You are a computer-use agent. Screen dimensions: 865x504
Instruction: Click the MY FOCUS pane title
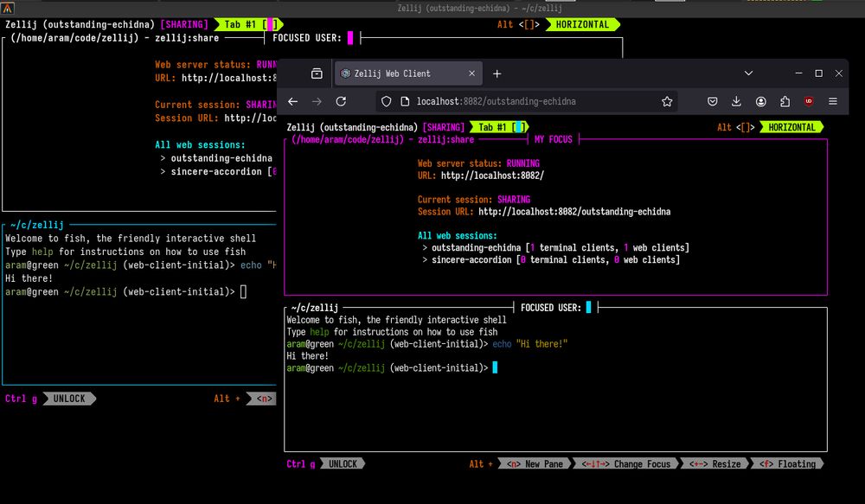click(x=554, y=139)
